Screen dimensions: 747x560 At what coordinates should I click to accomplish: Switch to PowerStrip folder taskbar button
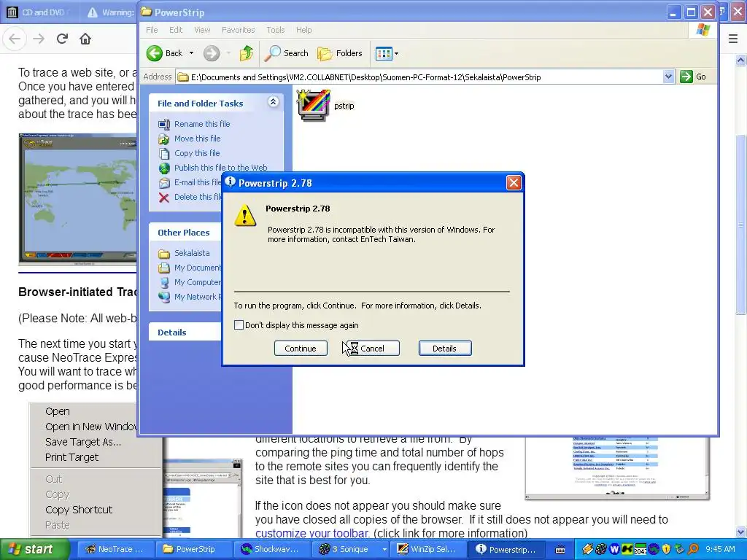point(193,549)
